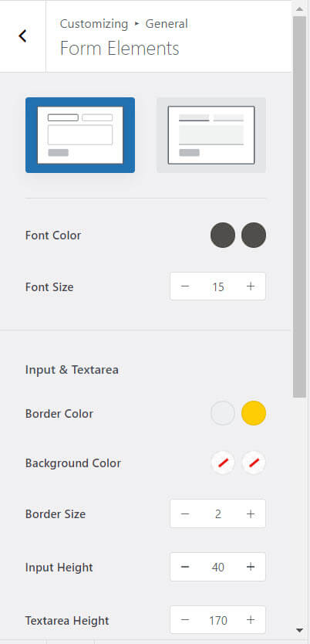Decrease Input Height with minus icon

185,568
